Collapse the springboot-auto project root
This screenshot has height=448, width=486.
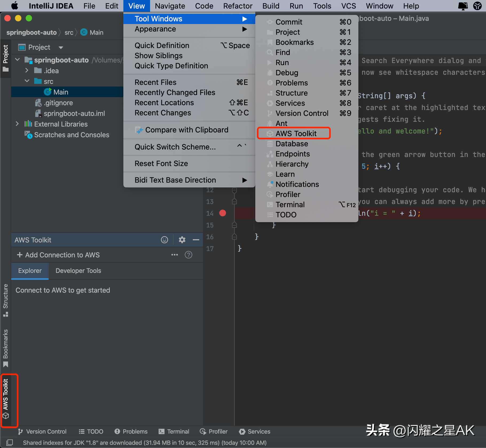pos(18,60)
